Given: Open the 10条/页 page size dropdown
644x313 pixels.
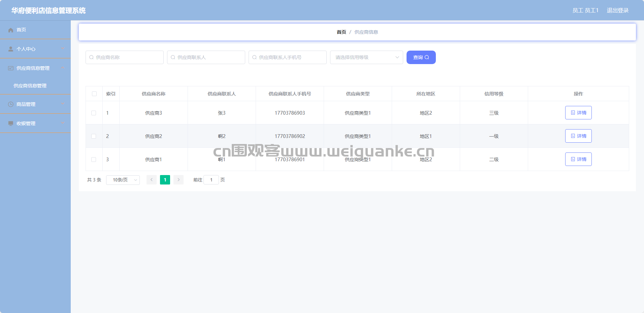Looking at the screenshot, I should [x=123, y=180].
